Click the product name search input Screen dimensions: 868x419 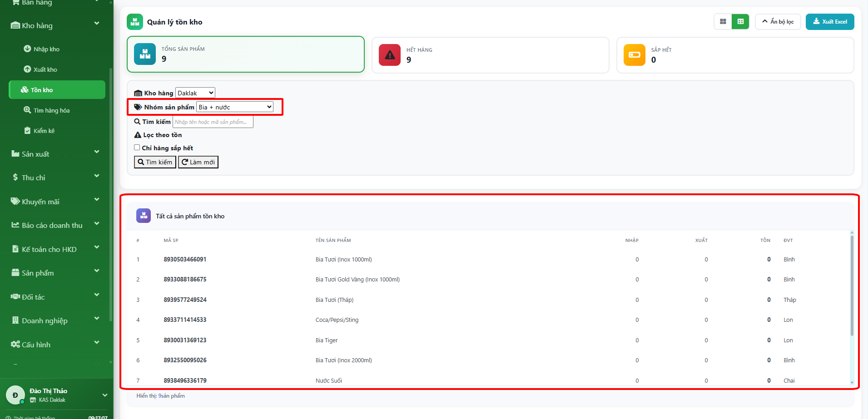coord(213,122)
